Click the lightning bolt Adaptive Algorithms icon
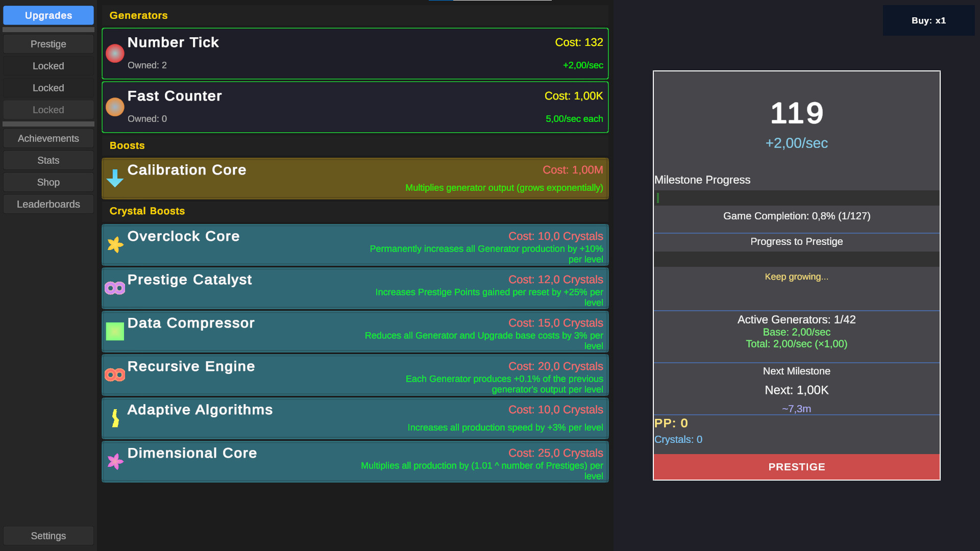 pyautogui.click(x=115, y=418)
